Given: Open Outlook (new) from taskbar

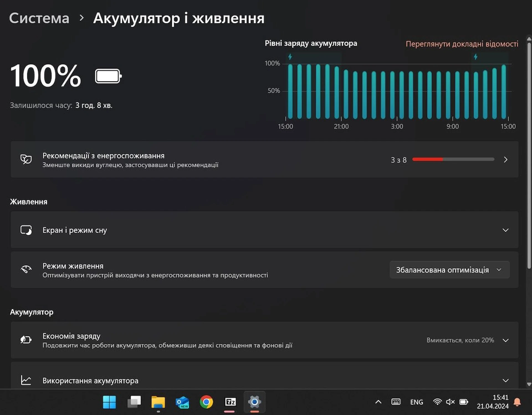Looking at the screenshot, I should tap(182, 402).
